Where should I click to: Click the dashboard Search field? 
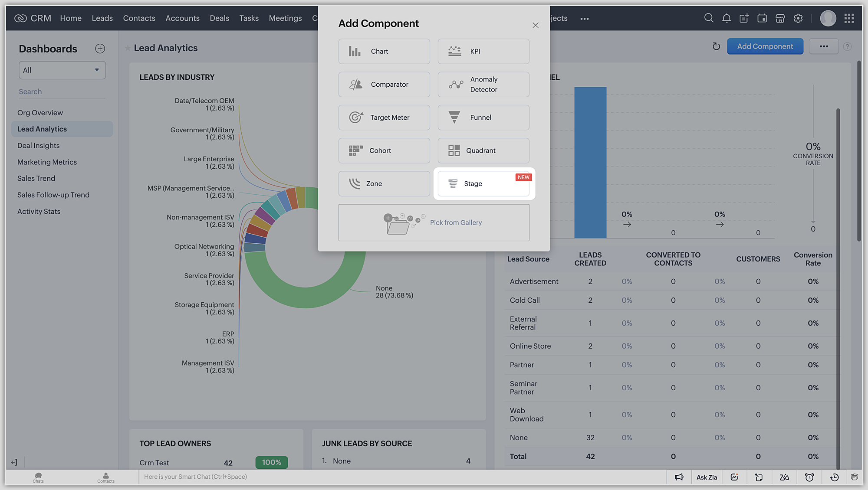[x=62, y=91]
